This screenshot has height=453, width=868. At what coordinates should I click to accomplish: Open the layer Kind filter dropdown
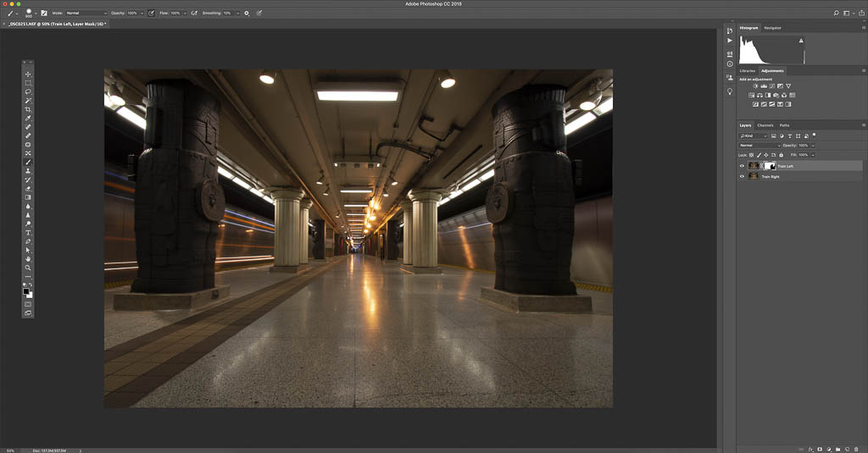[x=753, y=135]
